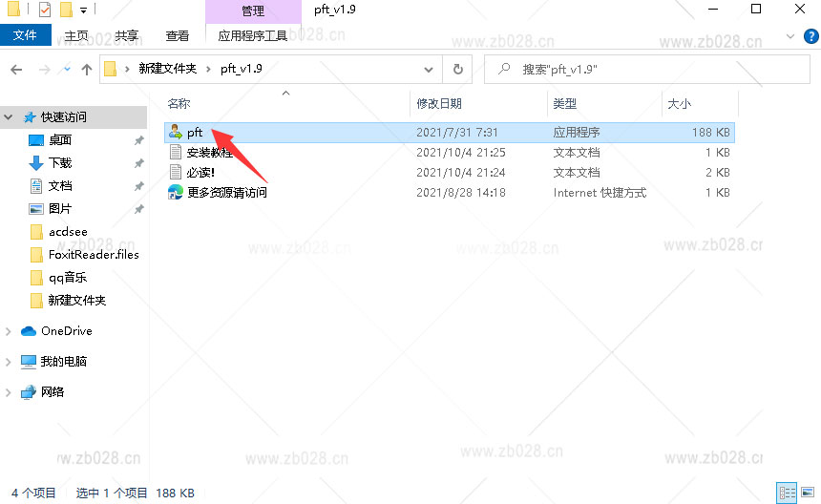Click the 188 KB size of pft
The height and width of the screenshot is (504, 821).
(710, 133)
